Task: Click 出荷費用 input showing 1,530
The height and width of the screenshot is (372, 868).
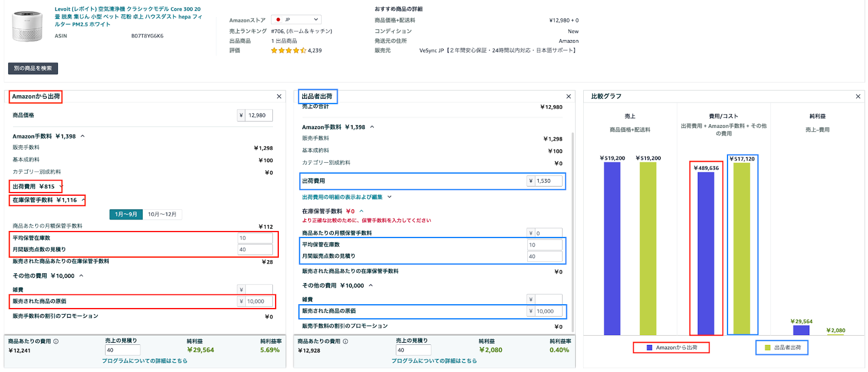Action: [x=545, y=181]
